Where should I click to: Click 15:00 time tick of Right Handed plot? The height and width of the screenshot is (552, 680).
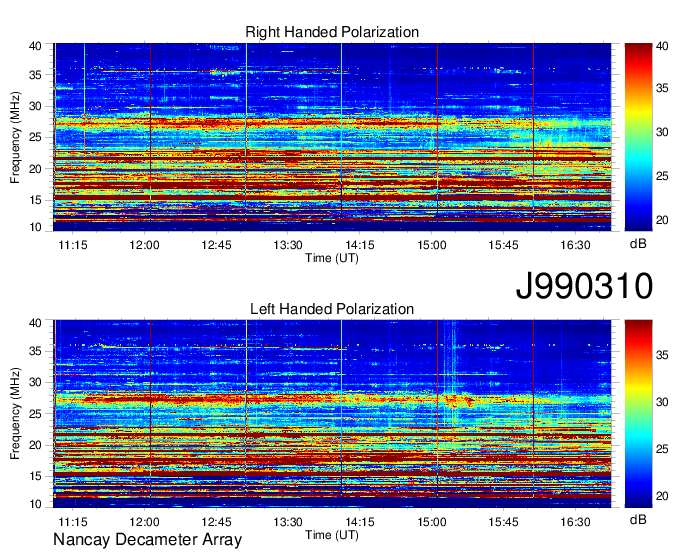pos(432,245)
